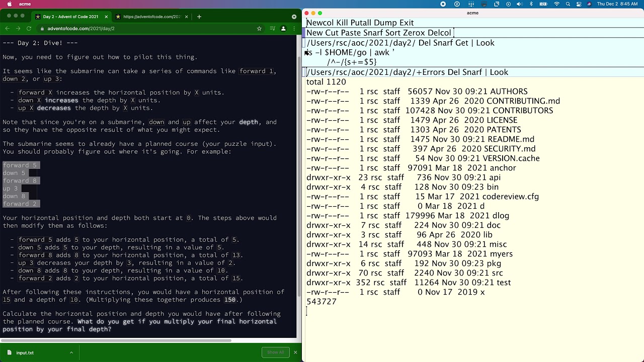Click Sort in acme column tag
Screen dimensions: 644x362
(392, 33)
